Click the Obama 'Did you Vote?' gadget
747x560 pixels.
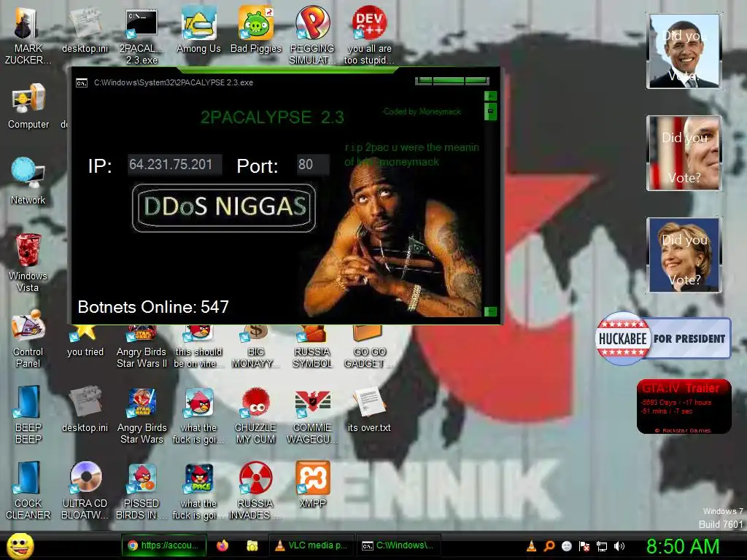pos(684,51)
